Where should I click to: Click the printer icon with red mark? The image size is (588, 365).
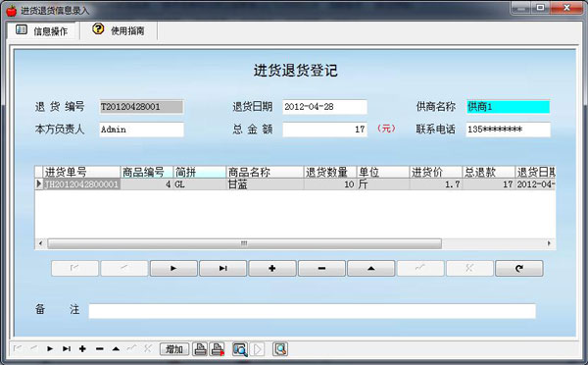pyautogui.click(x=218, y=349)
